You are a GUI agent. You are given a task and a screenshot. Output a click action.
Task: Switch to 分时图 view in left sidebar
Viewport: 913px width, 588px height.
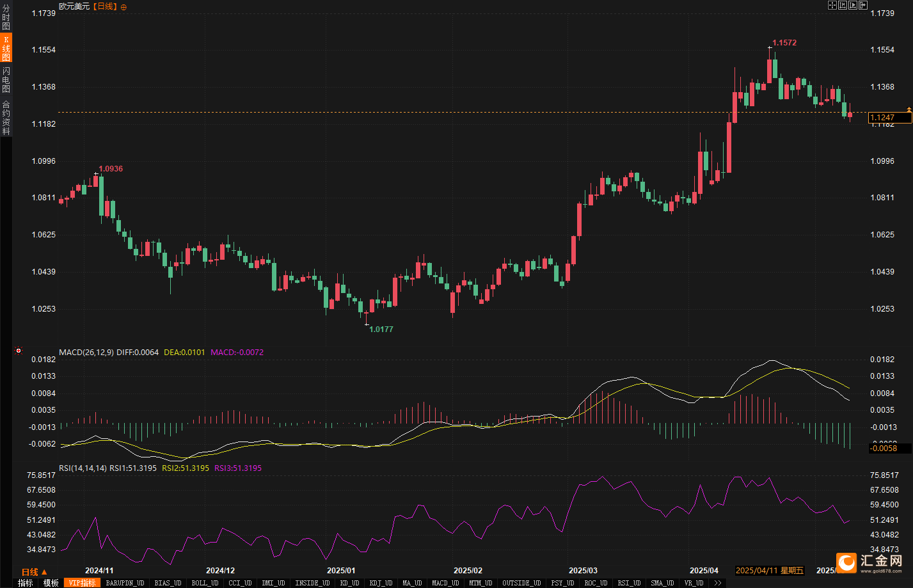pyautogui.click(x=6, y=18)
